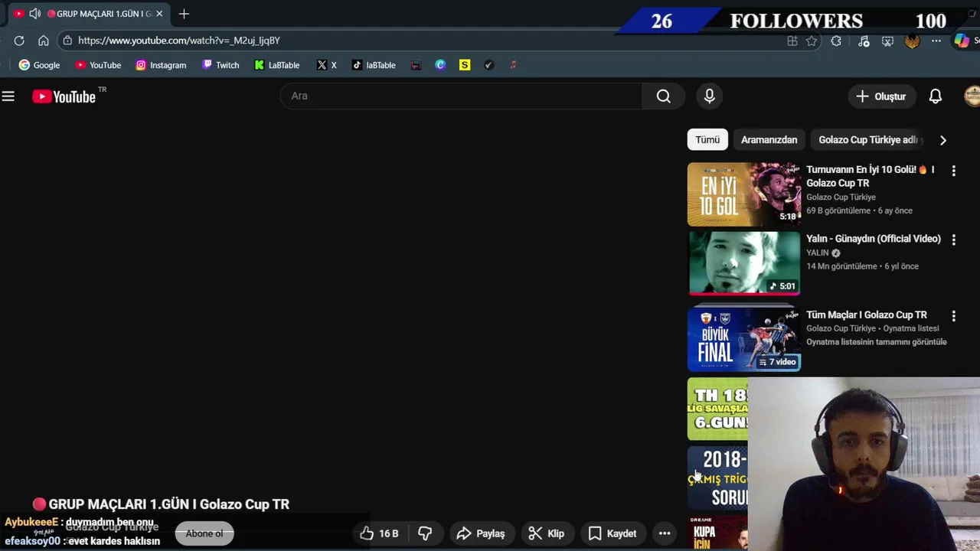Open YouTube notifications bell
The image size is (980, 551).
pyautogui.click(x=936, y=96)
